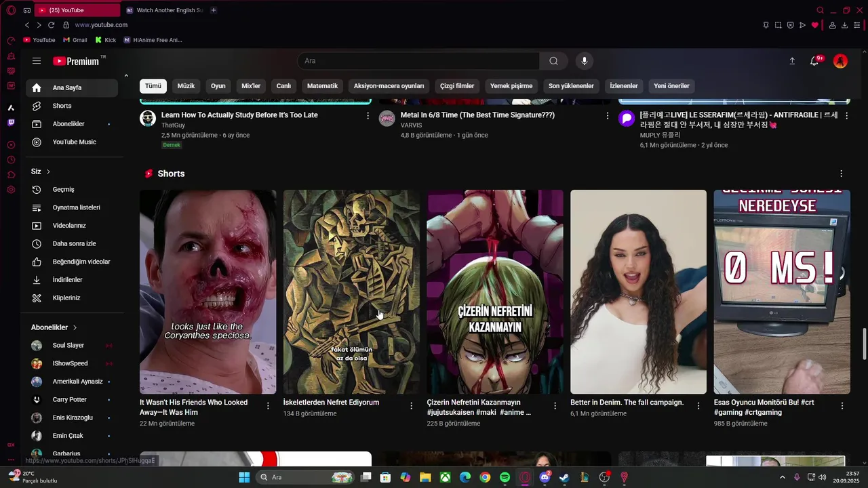This screenshot has width=868, height=488.
Task: Click the ad blocker shield icon
Action: point(790,25)
